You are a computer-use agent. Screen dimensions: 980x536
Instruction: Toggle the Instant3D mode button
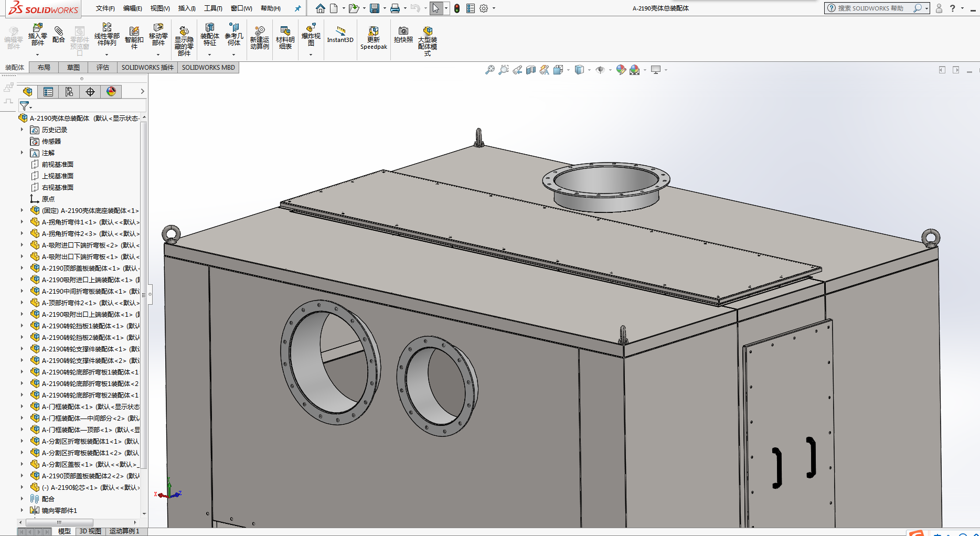[340, 35]
